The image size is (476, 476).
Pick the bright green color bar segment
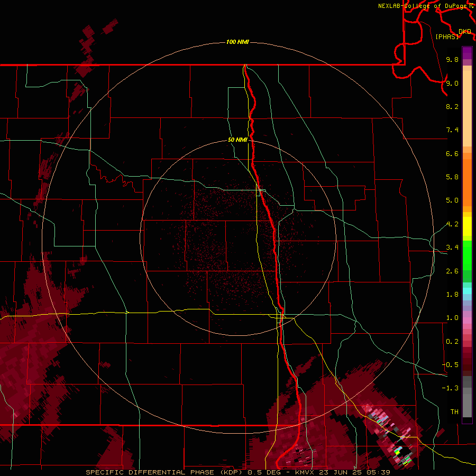click(x=467, y=255)
